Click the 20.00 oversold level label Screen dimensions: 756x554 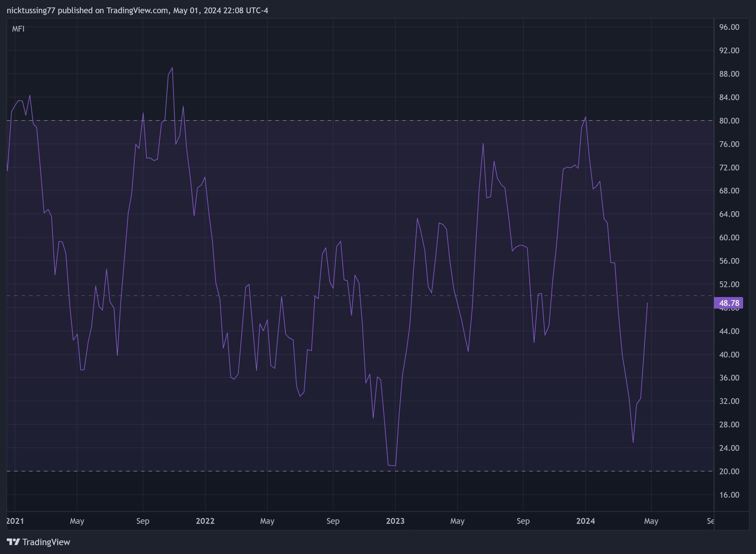click(x=729, y=472)
